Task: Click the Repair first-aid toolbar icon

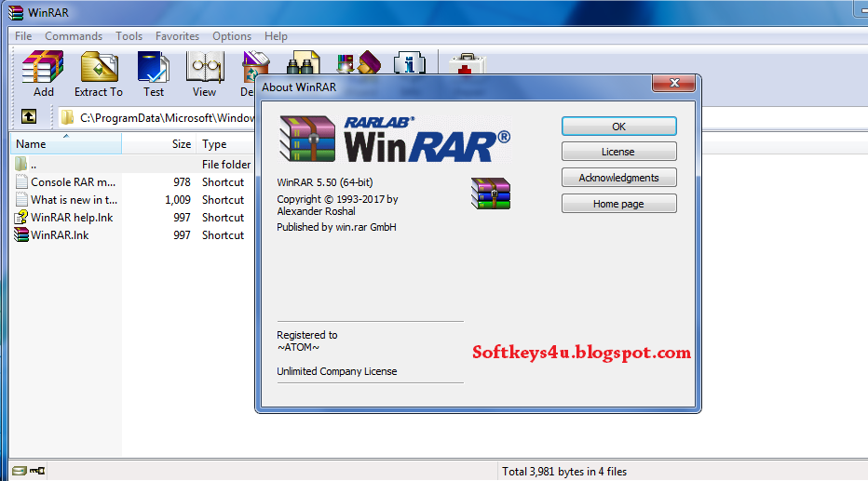Action: click(467, 63)
